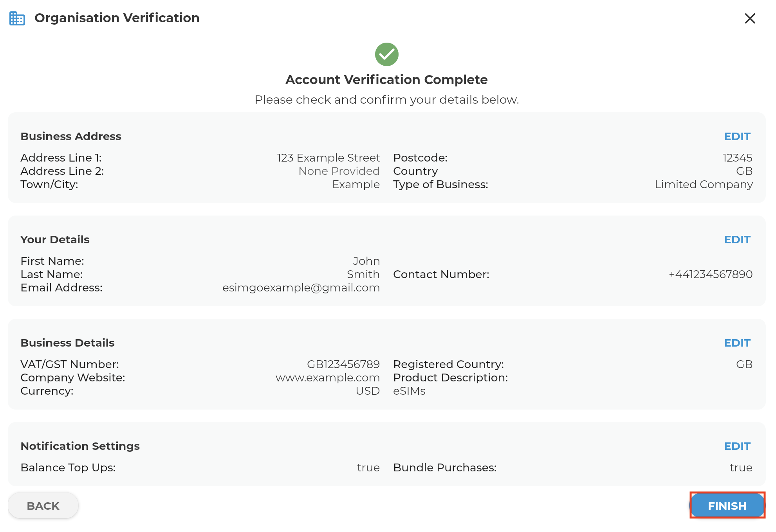Go back with the BACK button
This screenshot has width=776, height=532.
tap(43, 505)
